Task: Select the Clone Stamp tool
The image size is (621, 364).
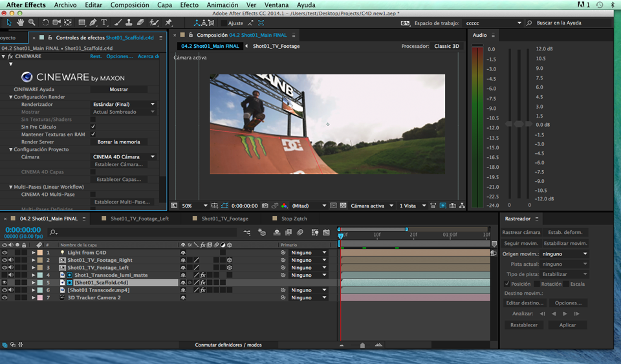Action: pos(129,23)
